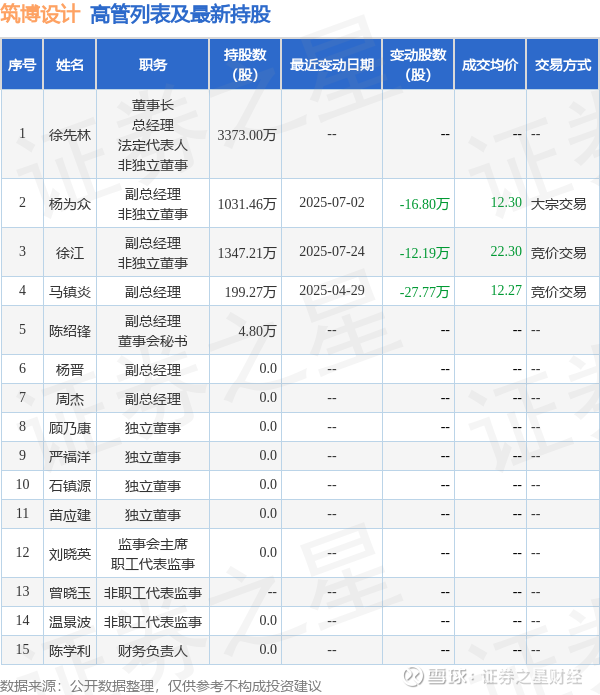Click the 持股数(股) column header

point(245,65)
